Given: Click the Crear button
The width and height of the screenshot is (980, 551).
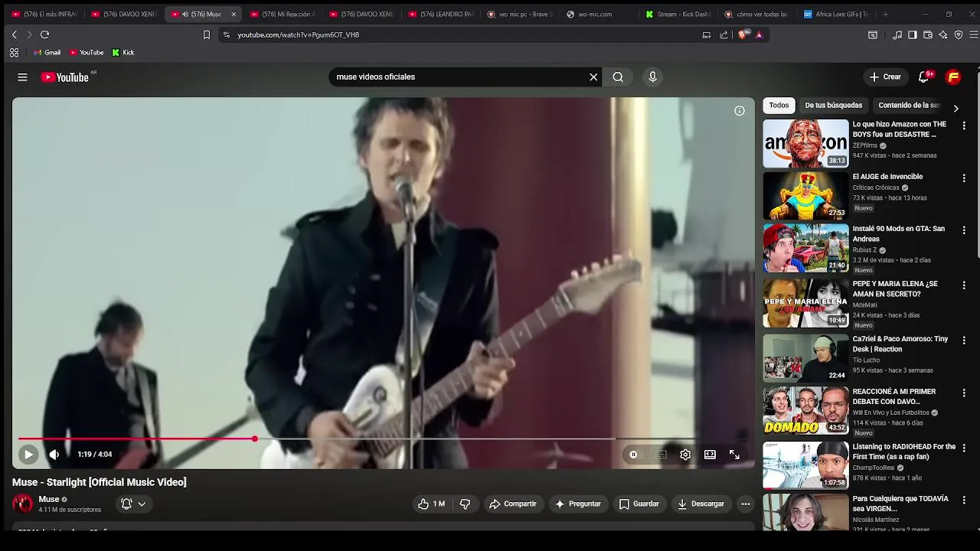Looking at the screenshot, I should [885, 77].
